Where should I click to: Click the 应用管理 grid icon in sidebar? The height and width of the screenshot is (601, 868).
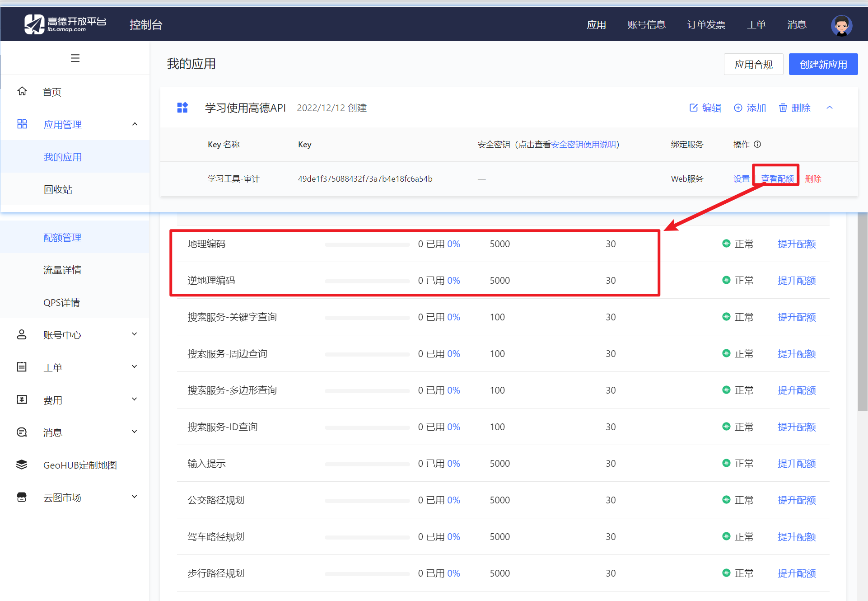click(22, 124)
